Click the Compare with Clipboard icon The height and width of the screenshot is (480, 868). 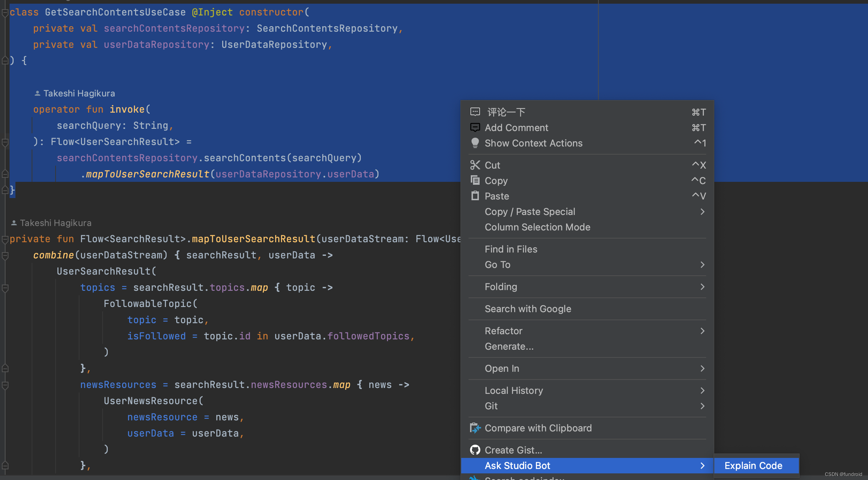tap(475, 428)
